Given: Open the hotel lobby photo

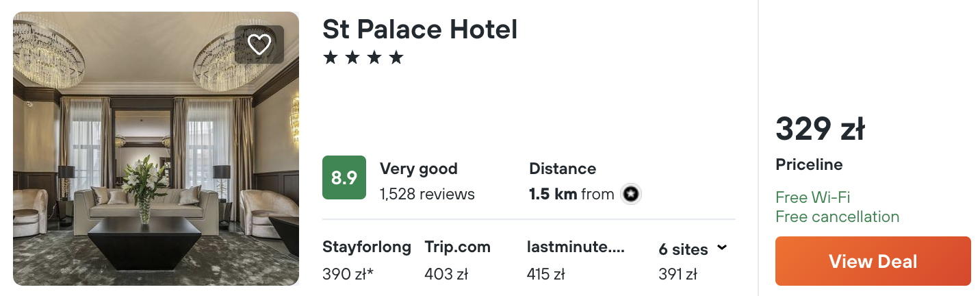Looking at the screenshot, I should [156, 149].
